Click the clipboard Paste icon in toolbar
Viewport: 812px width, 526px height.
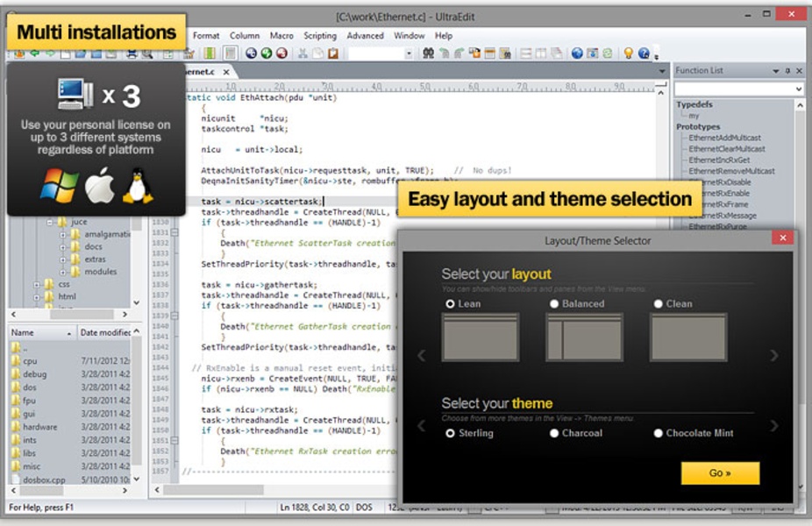click(x=332, y=53)
